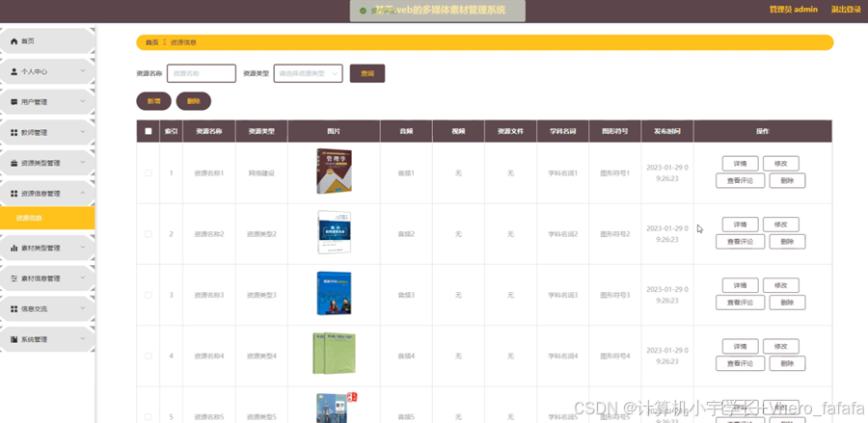Click 修改 for row 资源名称4

(780, 346)
